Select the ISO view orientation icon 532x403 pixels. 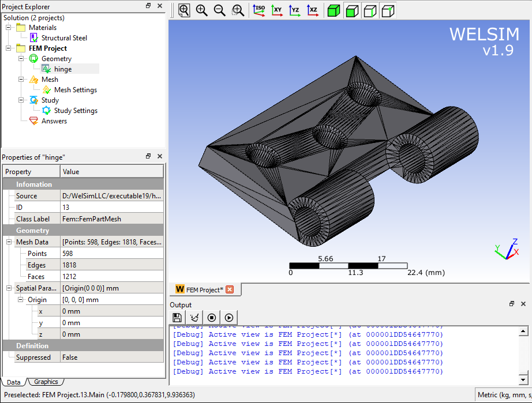point(259,10)
